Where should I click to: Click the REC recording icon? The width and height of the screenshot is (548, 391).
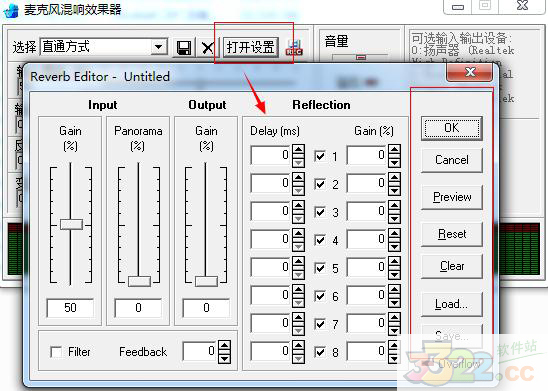click(294, 47)
